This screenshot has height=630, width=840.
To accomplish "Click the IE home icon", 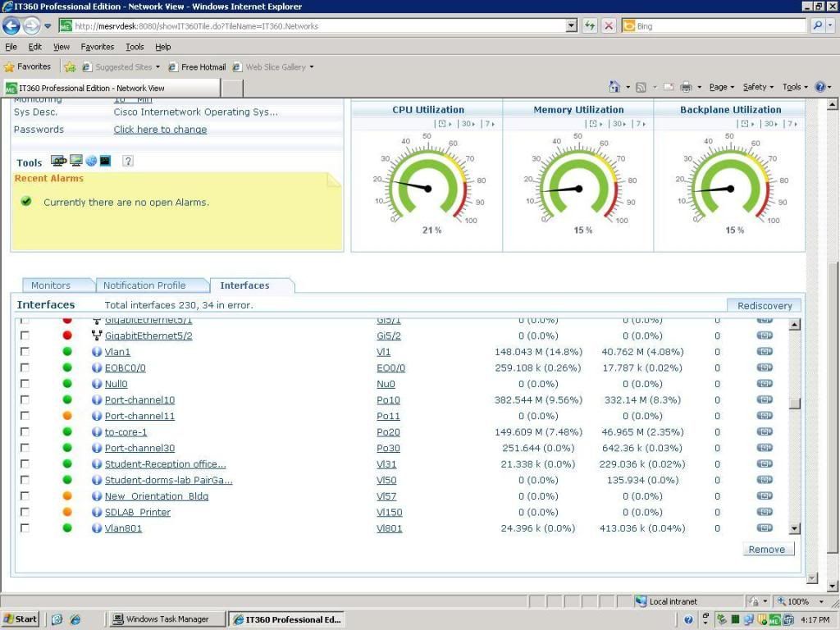I will pyautogui.click(x=614, y=87).
